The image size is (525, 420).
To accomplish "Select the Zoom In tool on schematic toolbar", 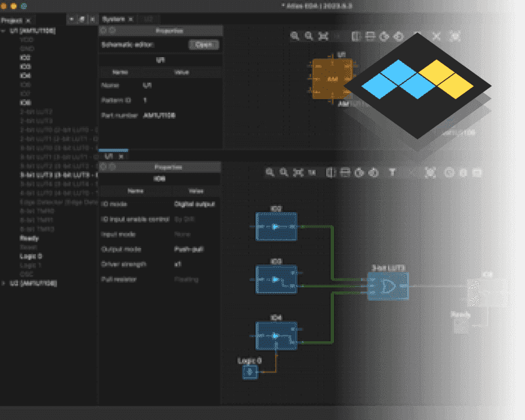I will pos(270,173).
